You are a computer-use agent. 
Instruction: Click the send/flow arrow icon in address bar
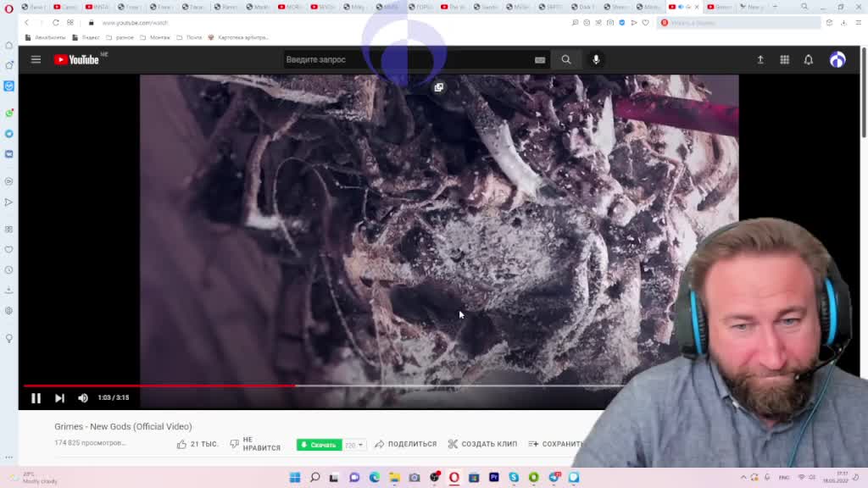pyautogui.click(x=634, y=23)
